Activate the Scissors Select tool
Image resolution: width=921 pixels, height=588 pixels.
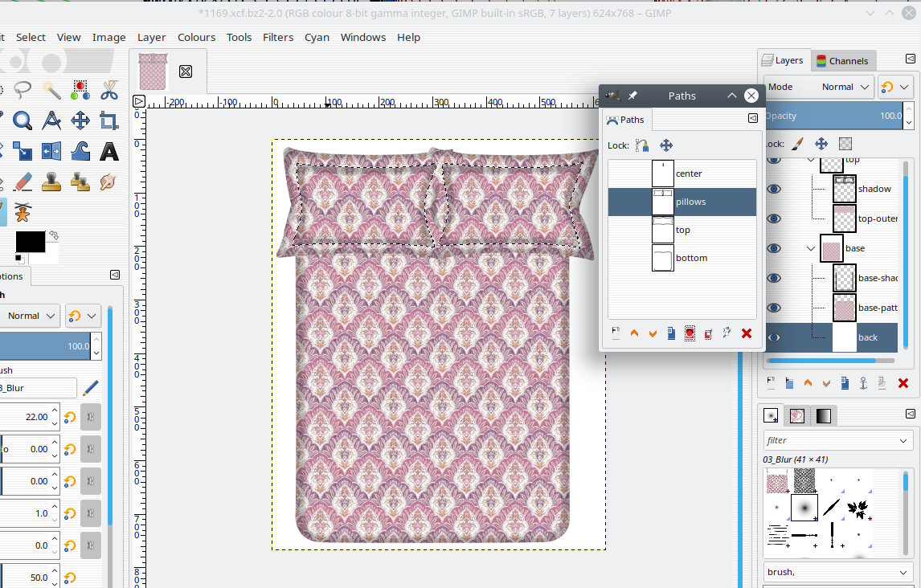tap(109, 90)
